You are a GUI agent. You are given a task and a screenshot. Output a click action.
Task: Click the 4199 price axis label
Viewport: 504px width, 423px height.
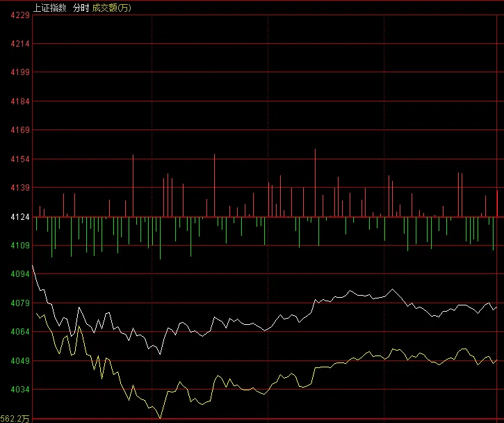20,72
